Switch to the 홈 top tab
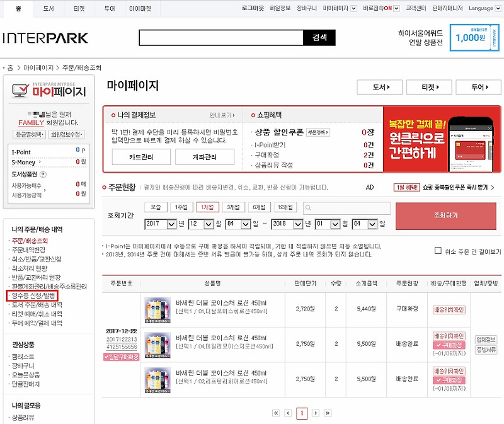 coord(18,9)
